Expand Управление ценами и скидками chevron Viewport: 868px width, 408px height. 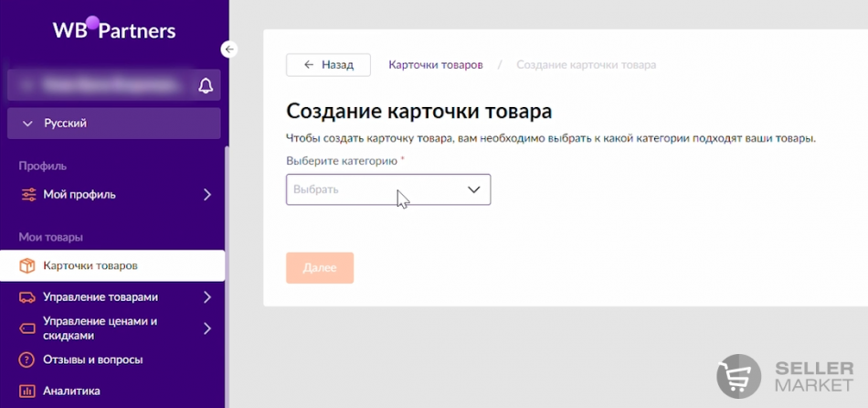[x=207, y=328]
